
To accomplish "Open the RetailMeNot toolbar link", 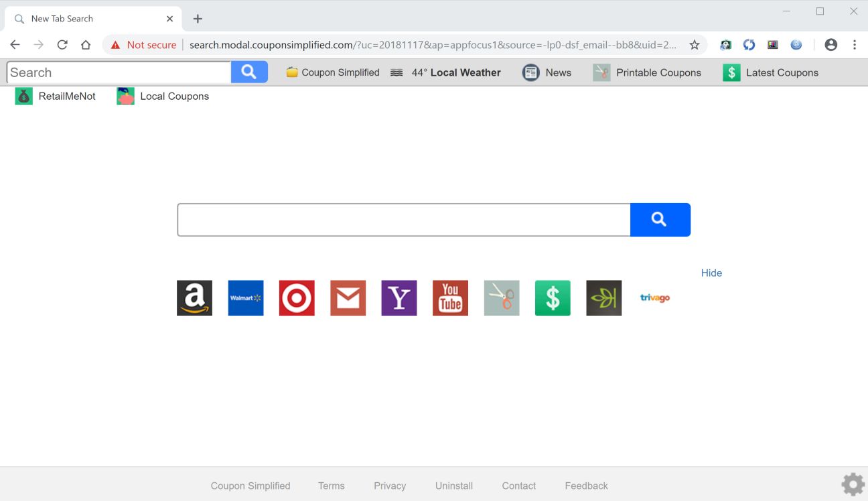I will click(56, 96).
